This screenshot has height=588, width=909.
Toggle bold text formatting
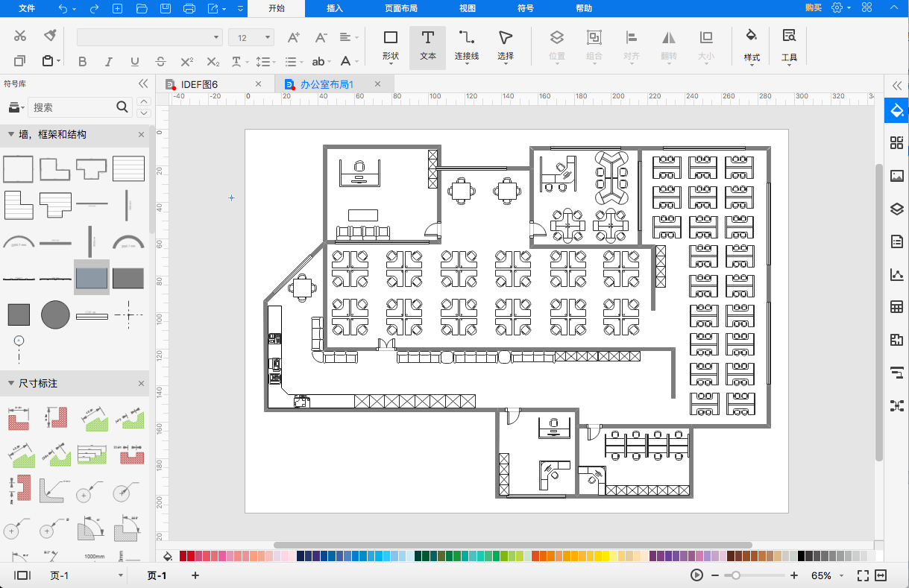click(83, 62)
